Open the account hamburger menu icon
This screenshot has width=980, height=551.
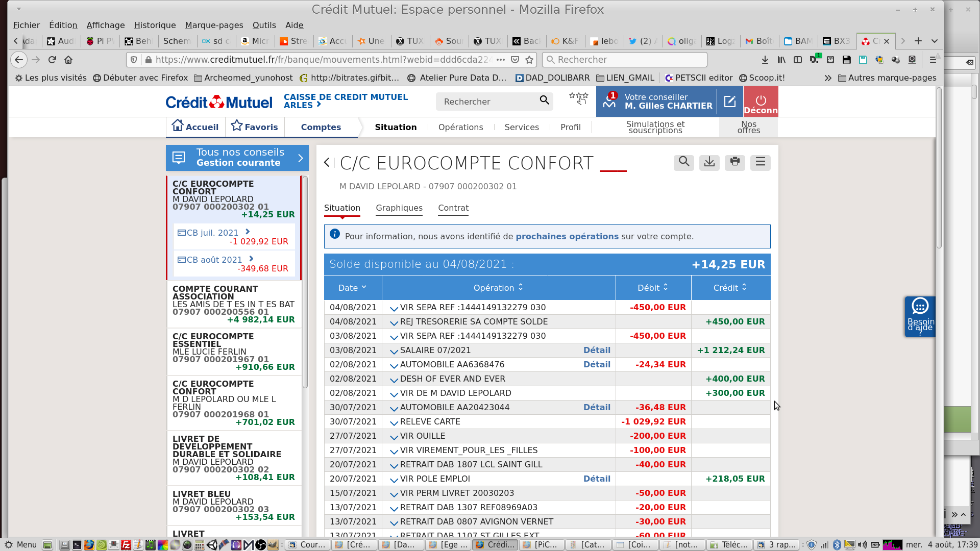click(x=760, y=162)
